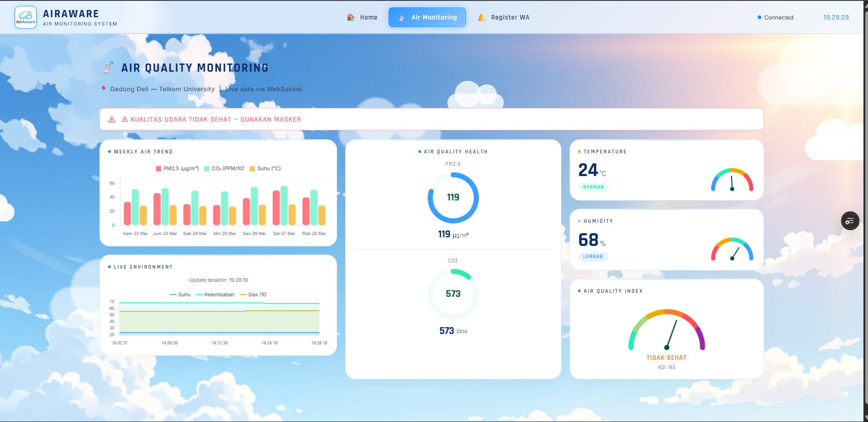Image resolution: width=868 pixels, height=422 pixels.
Task: Click the LEMBAB humidity badge
Action: coord(593,256)
